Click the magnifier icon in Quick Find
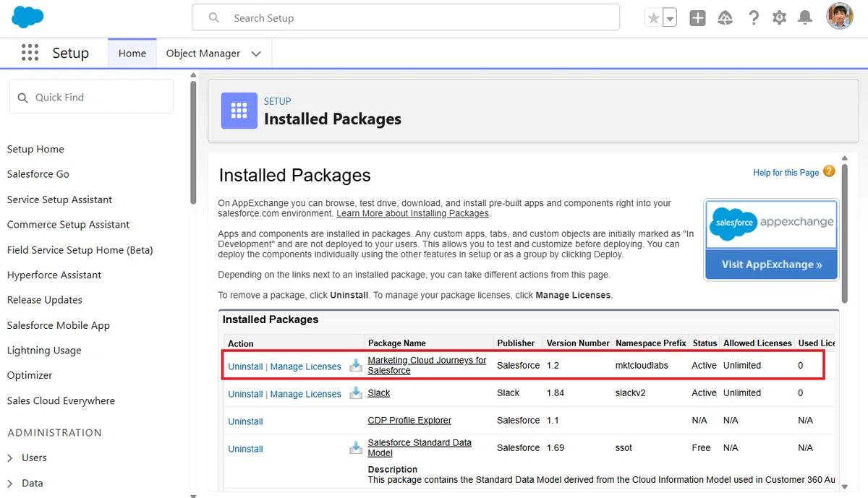Viewport: 868px width, 498px height. (x=22, y=98)
